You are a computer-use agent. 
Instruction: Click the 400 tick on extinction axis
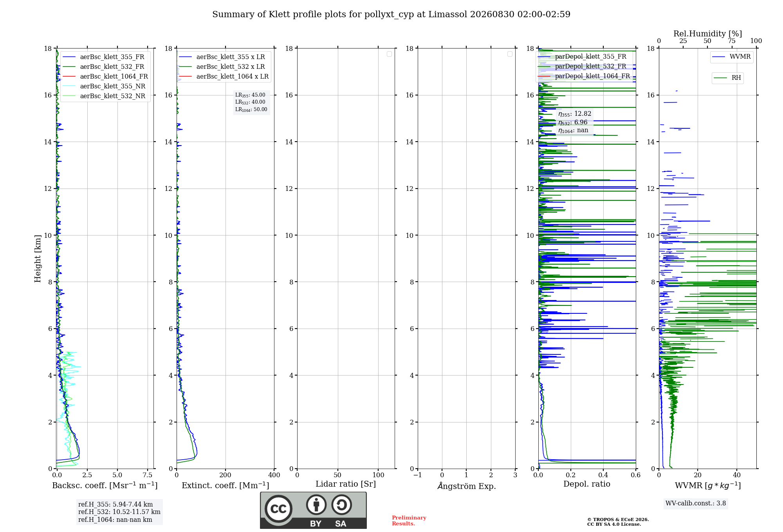point(274,475)
